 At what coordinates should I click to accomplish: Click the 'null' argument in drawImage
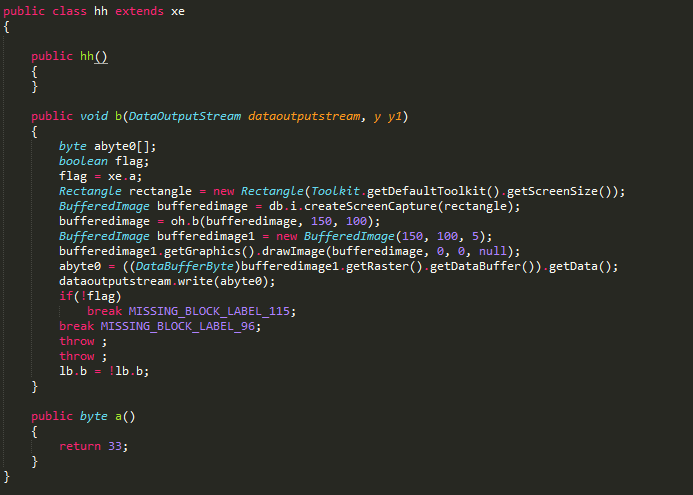click(x=492, y=251)
